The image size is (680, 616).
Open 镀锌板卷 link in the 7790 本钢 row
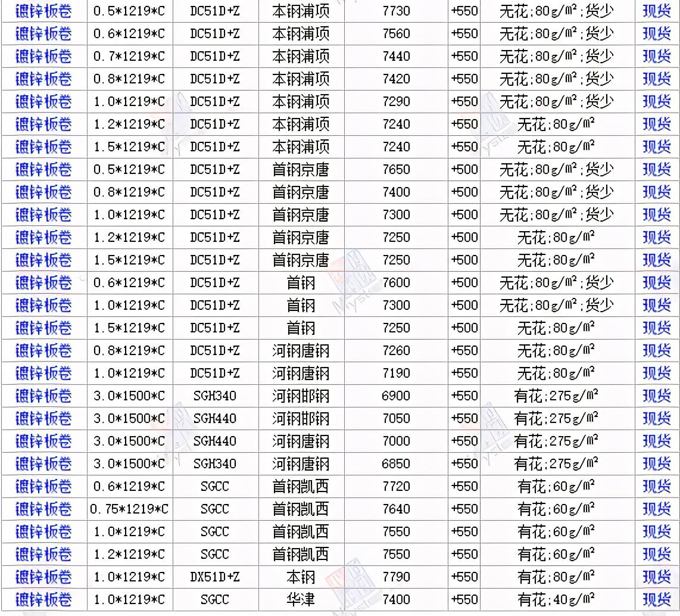click(43, 577)
